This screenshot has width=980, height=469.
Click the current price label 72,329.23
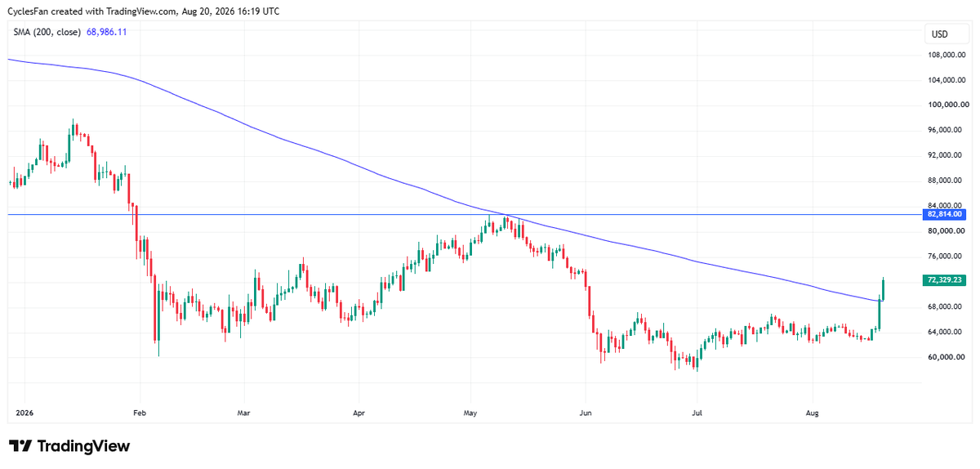click(945, 279)
